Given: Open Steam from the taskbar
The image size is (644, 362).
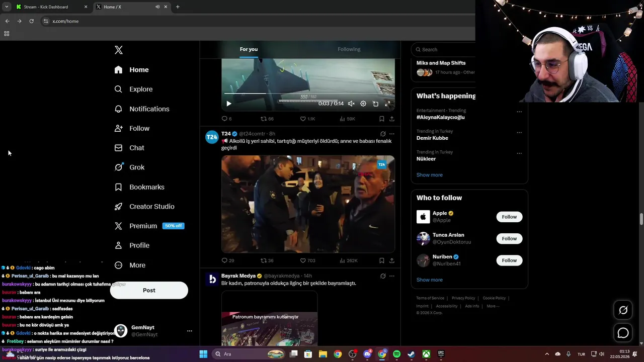Looking at the screenshot, I should [x=412, y=354].
